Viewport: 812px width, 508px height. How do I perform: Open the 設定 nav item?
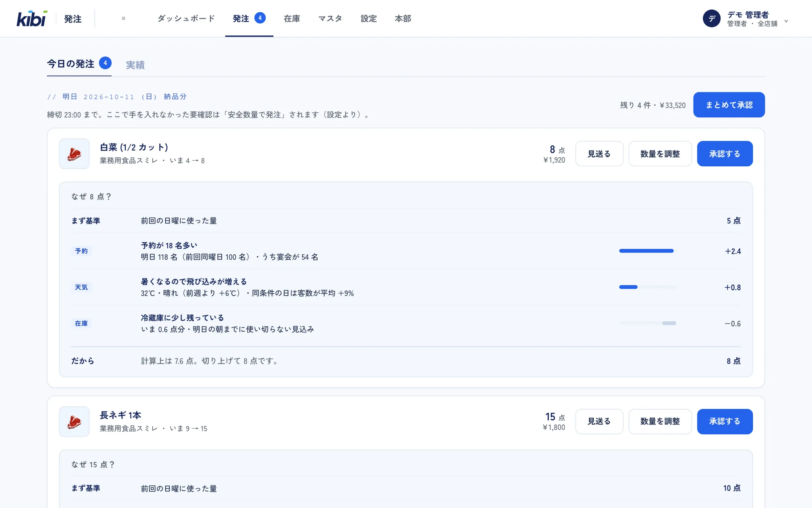pos(368,18)
